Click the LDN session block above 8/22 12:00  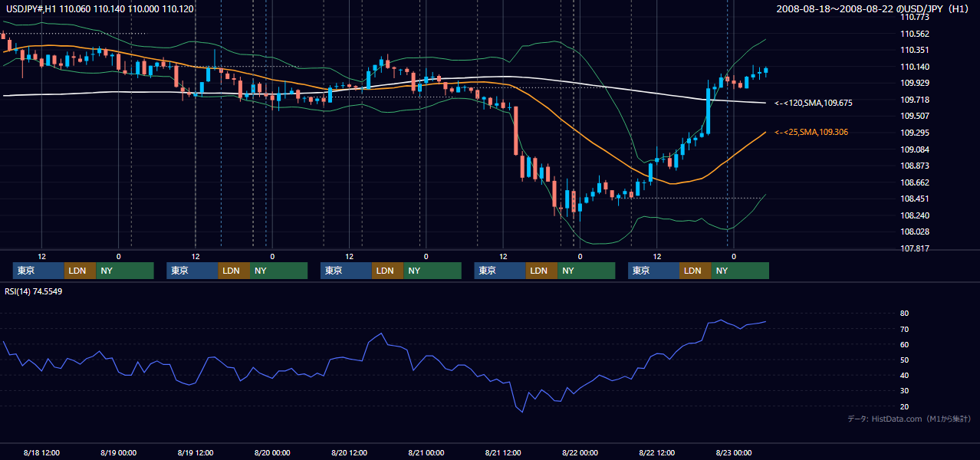(695, 271)
